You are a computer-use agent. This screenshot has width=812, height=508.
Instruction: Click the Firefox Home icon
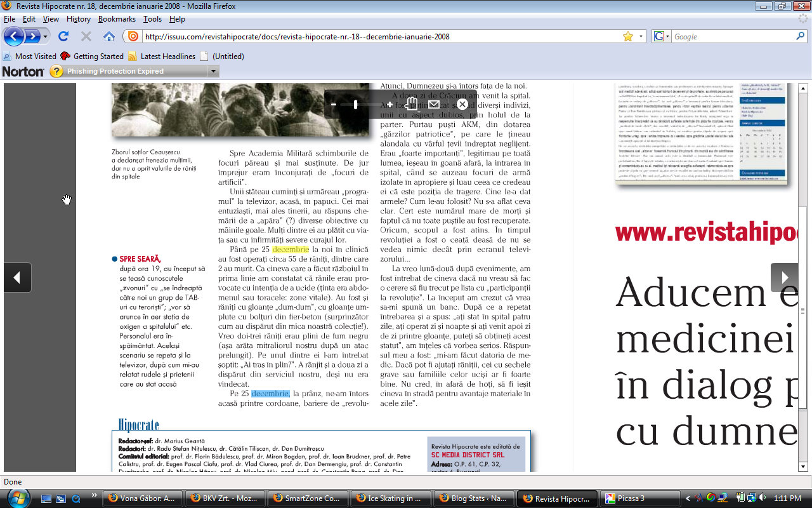coord(109,36)
